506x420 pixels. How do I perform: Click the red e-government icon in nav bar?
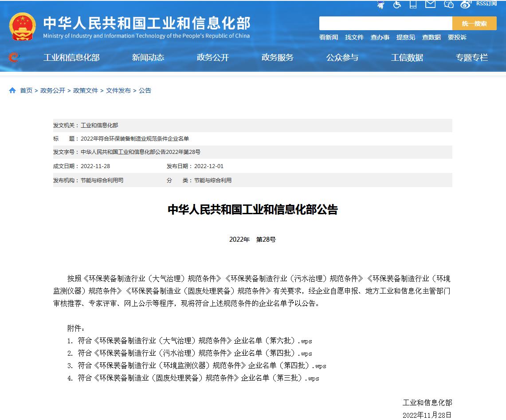pyautogui.click(x=14, y=58)
